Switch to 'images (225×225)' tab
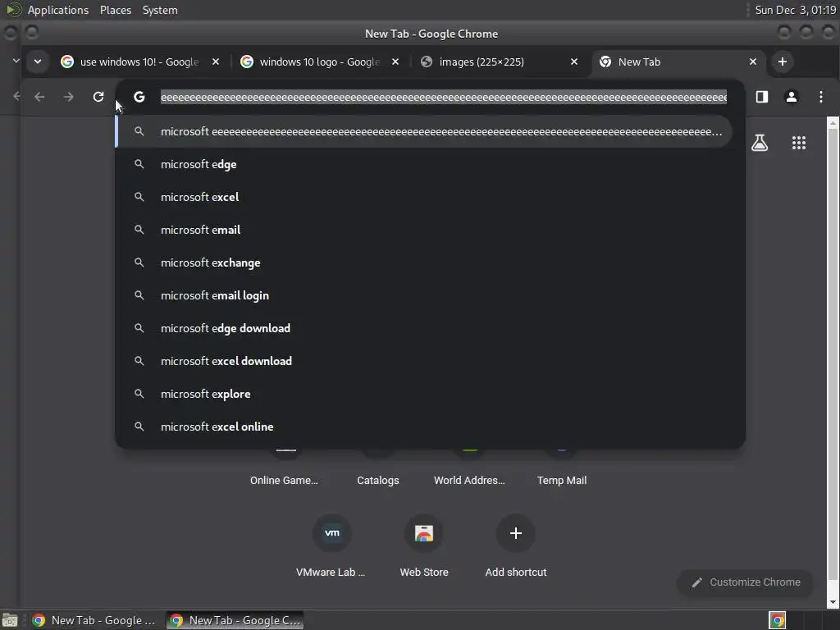Viewport: 840px width, 630px height. pos(500,62)
